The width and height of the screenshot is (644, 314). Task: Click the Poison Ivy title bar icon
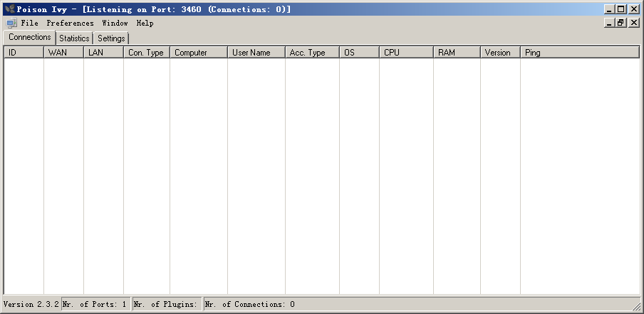click(9, 9)
